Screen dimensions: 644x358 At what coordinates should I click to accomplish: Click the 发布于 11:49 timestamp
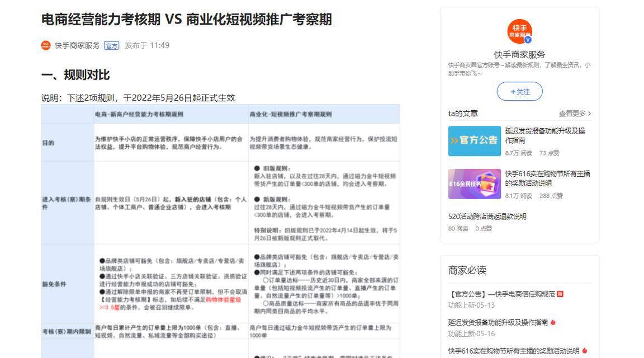pos(147,46)
